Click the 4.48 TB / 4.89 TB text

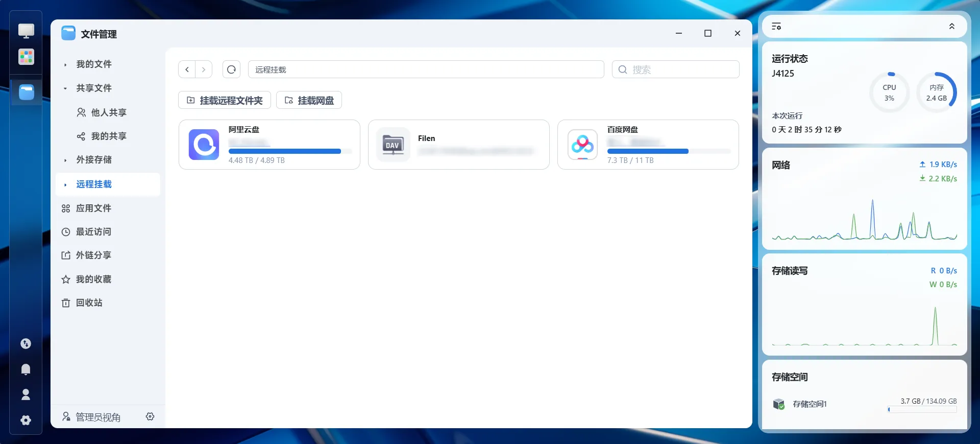coord(257,160)
